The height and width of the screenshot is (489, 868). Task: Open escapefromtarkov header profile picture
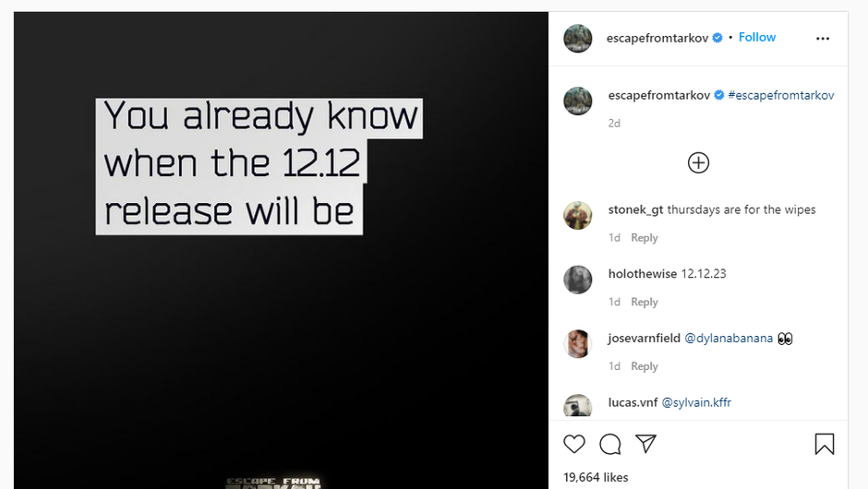click(577, 38)
